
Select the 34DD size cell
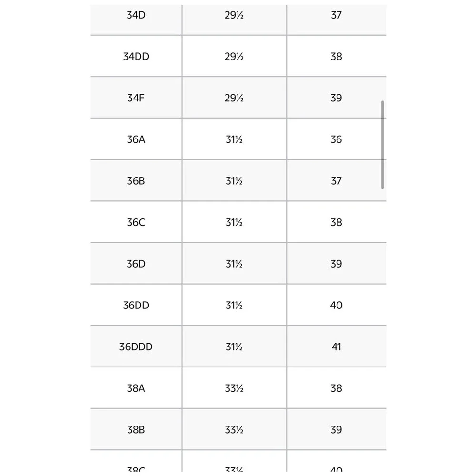coord(136,57)
